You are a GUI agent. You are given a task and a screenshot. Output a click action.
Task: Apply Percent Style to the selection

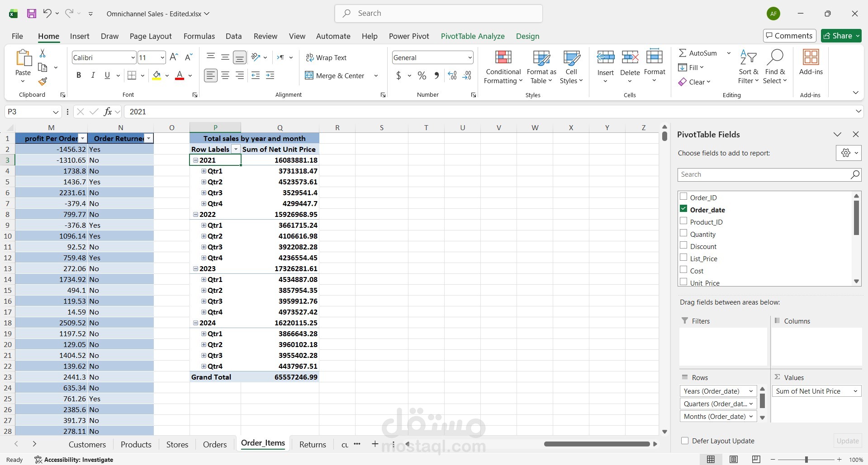point(422,75)
